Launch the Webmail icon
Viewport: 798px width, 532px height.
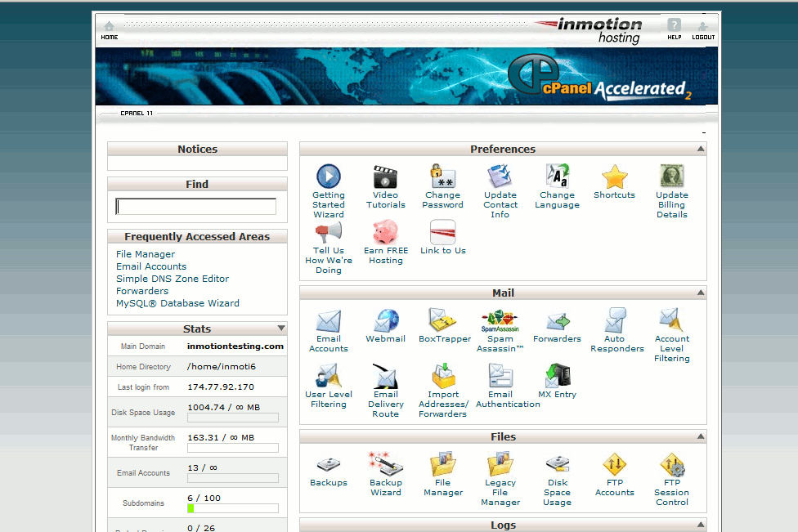pyautogui.click(x=385, y=321)
